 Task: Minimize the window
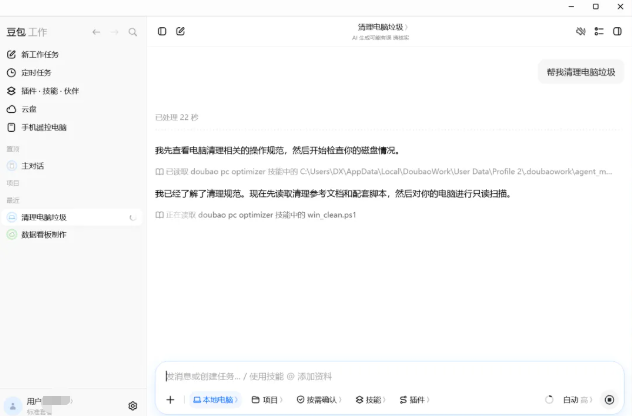[x=571, y=6]
